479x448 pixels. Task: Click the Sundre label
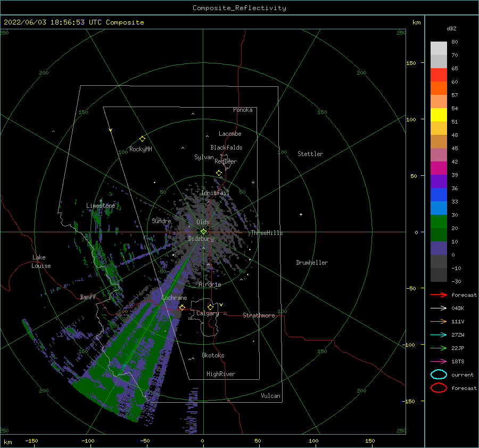(x=161, y=221)
